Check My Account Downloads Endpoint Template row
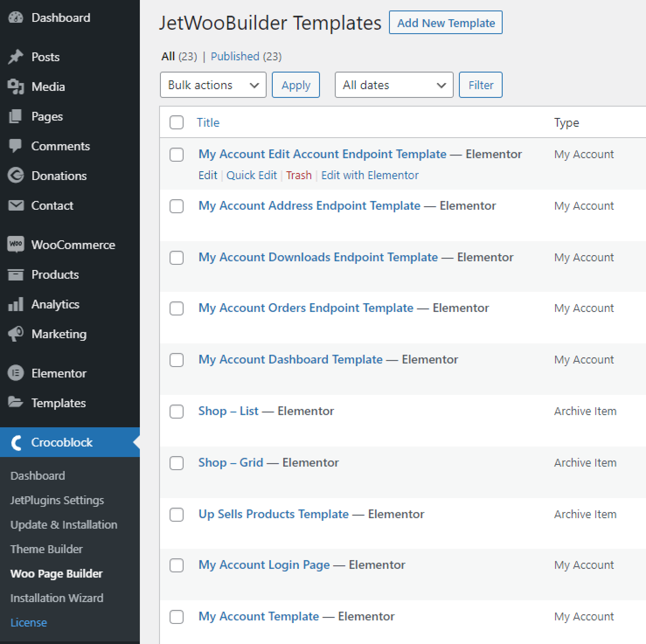Viewport: 646px width, 644px height. click(x=177, y=258)
